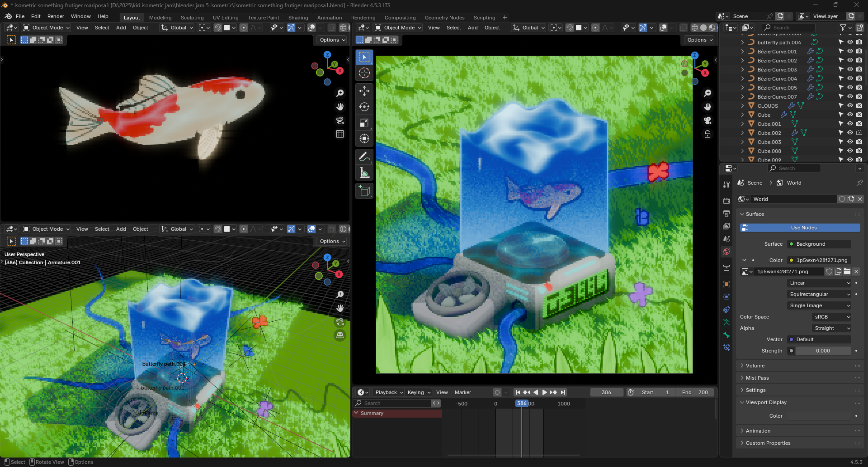The width and height of the screenshot is (868, 467).
Task: Select the Add Cube tool
Action: click(x=364, y=191)
